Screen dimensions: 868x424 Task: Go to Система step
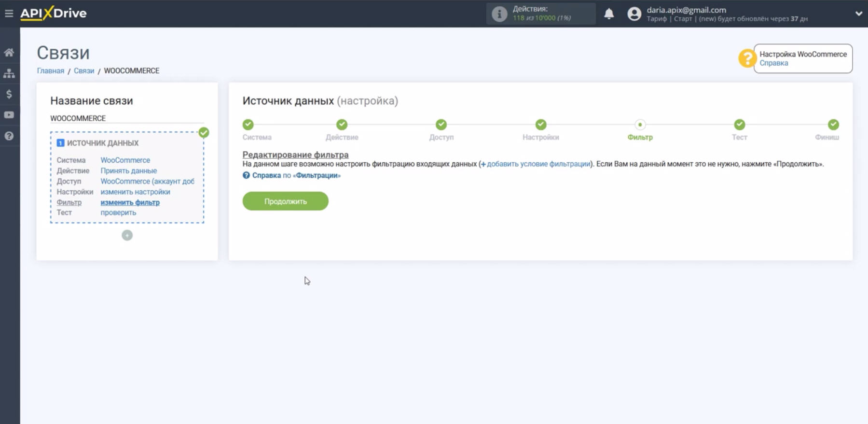tap(248, 125)
